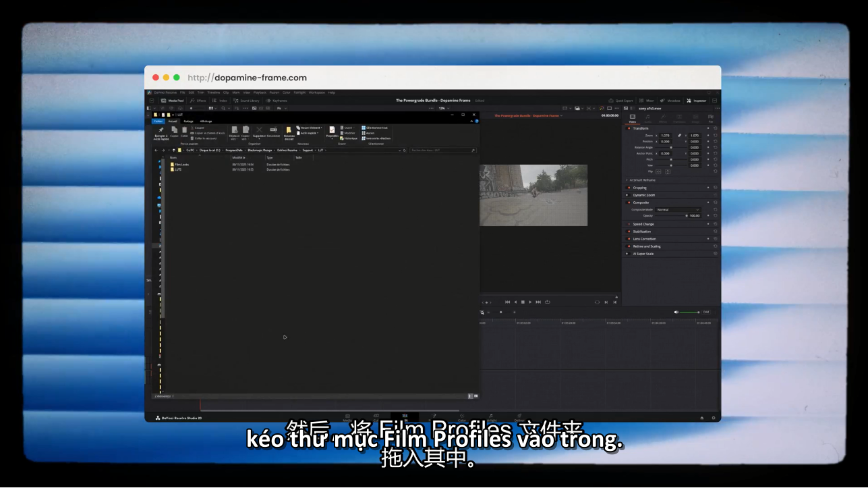This screenshot has width=868, height=488.
Task: Toggle the Transform section enable switch
Action: [629, 128]
